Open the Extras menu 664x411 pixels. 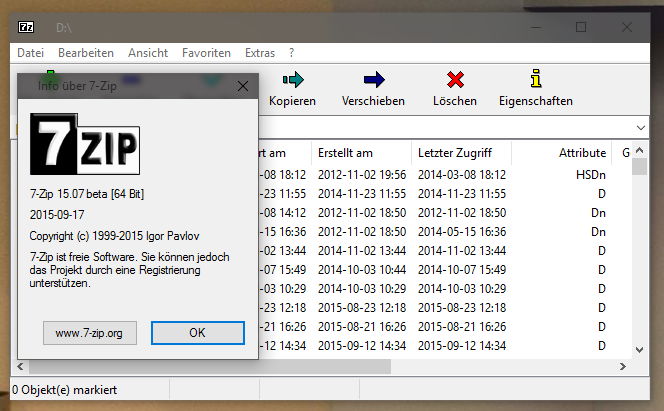pyautogui.click(x=260, y=53)
